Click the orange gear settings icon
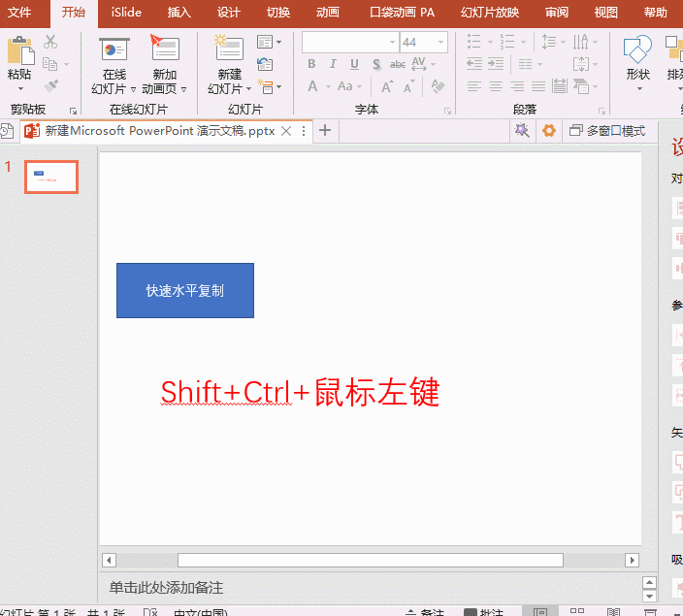 [x=549, y=131]
